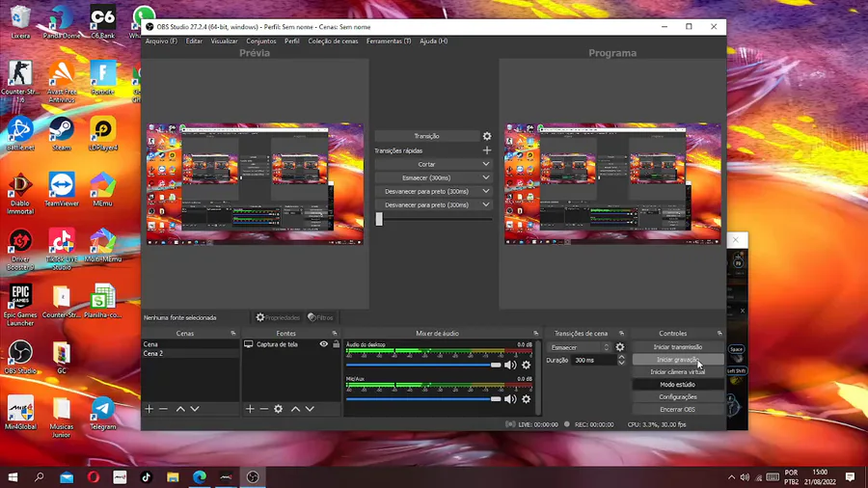Adjust Áudio do desktop volume slider
Image resolution: width=868 pixels, height=488 pixels.
point(423,365)
